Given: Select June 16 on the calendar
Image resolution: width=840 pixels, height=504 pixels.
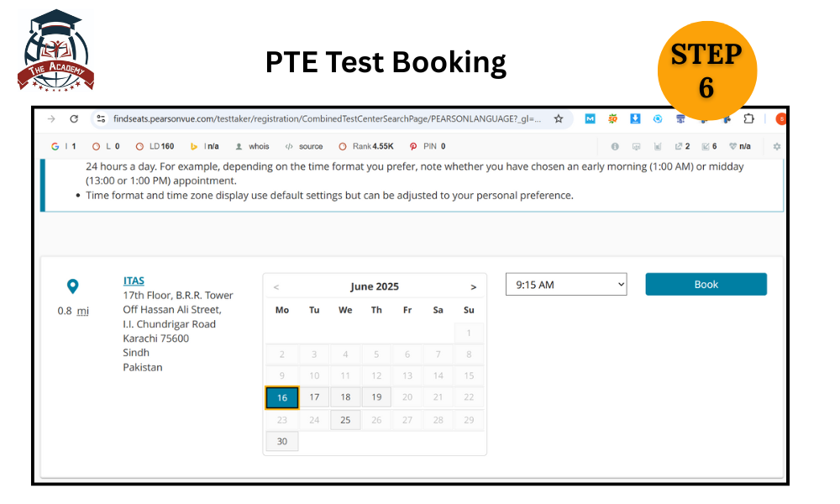Looking at the screenshot, I should [x=282, y=397].
